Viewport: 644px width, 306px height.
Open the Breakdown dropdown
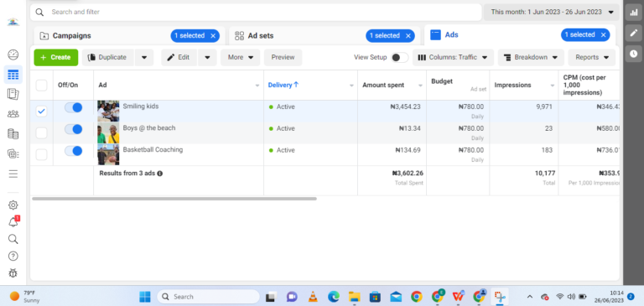(x=531, y=58)
